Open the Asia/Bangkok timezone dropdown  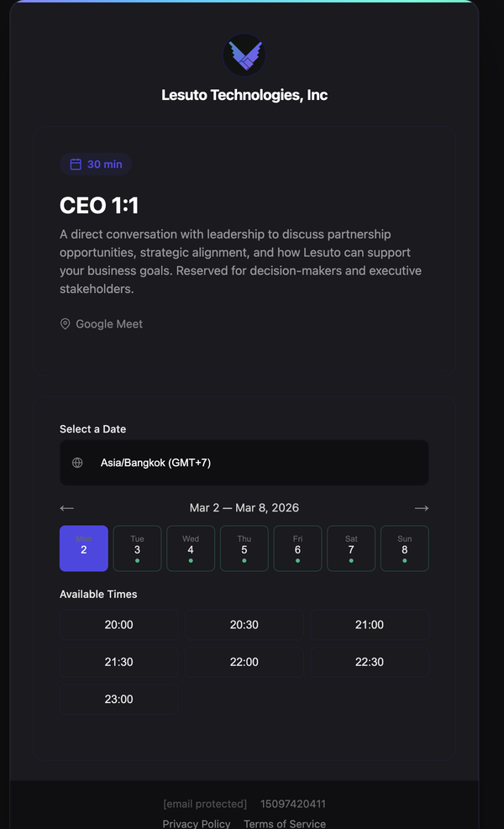point(244,463)
